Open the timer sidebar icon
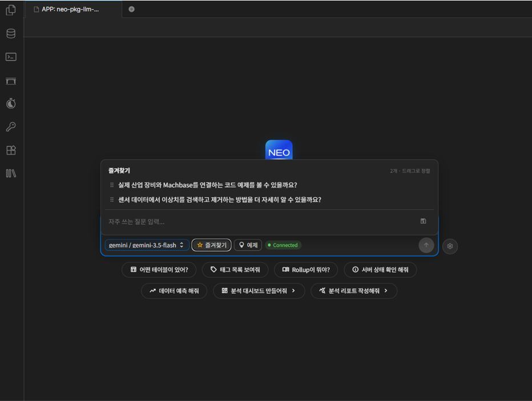Viewport: 532px width, 401px height. [x=11, y=103]
